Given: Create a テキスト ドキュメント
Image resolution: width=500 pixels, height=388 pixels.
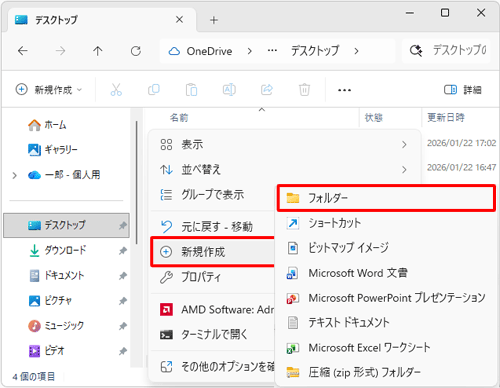Looking at the screenshot, I should tap(386, 323).
